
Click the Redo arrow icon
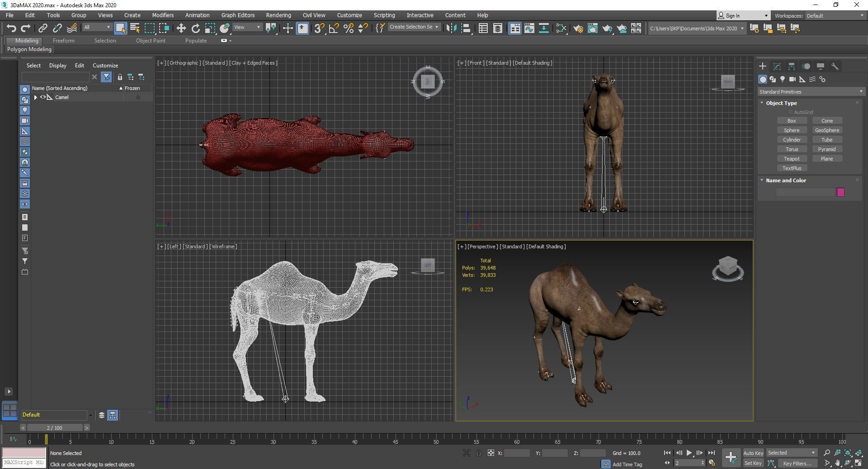click(26, 28)
